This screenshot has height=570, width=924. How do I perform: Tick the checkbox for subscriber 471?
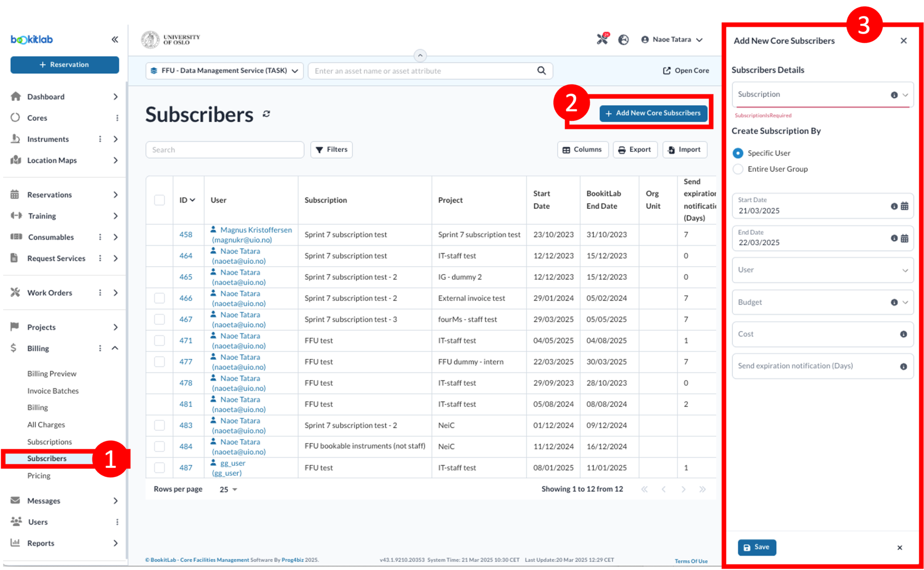click(x=159, y=340)
